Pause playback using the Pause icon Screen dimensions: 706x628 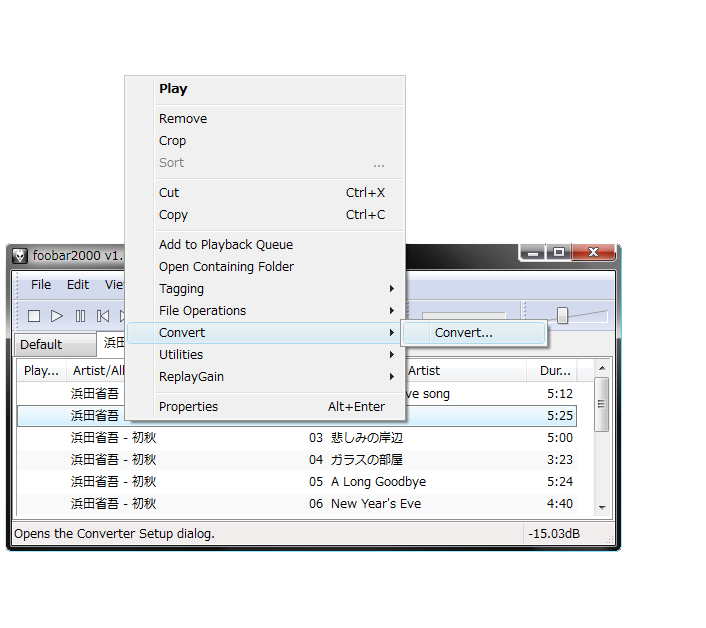click(x=80, y=316)
